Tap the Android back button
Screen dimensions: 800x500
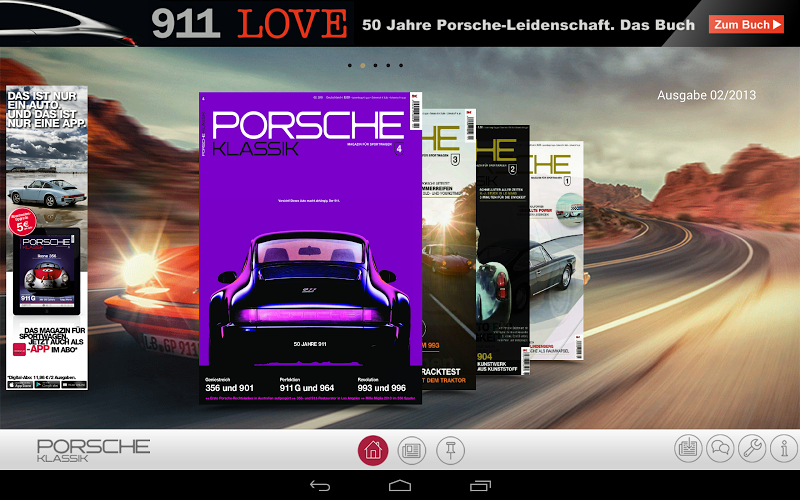320,486
